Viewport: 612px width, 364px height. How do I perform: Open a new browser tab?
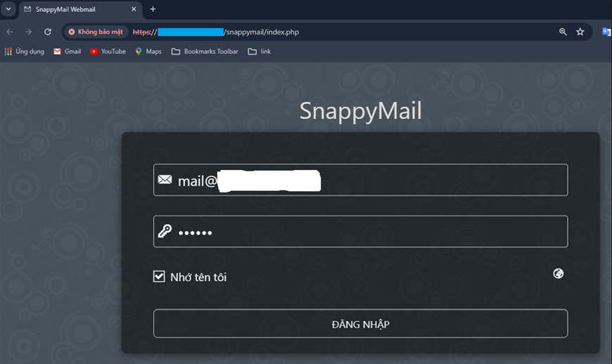(153, 9)
